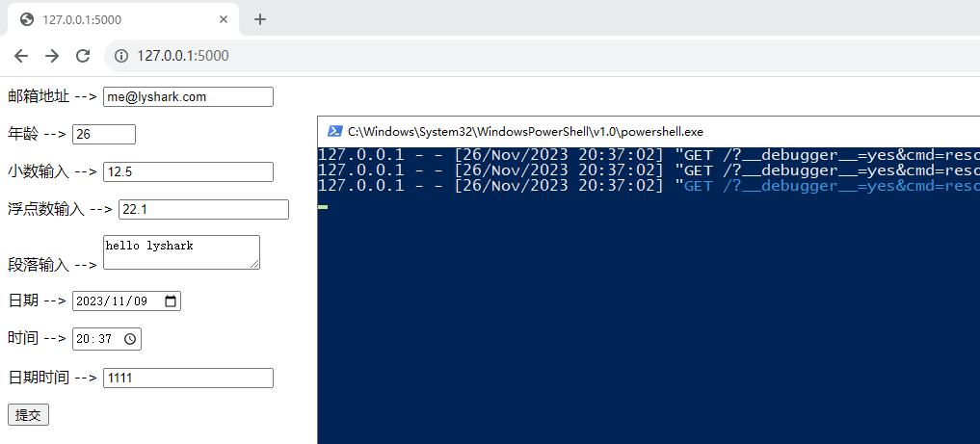Click the 年龄 label text
980x444 pixels.
point(23,134)
